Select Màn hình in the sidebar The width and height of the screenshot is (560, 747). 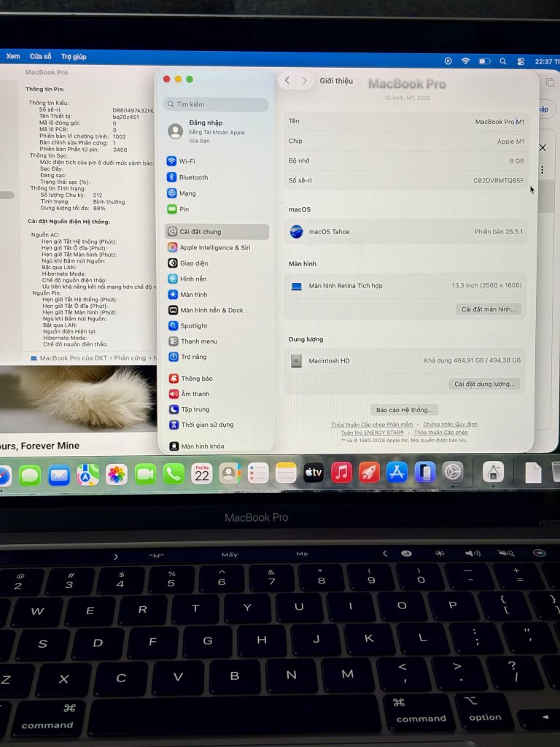point(187,295)
